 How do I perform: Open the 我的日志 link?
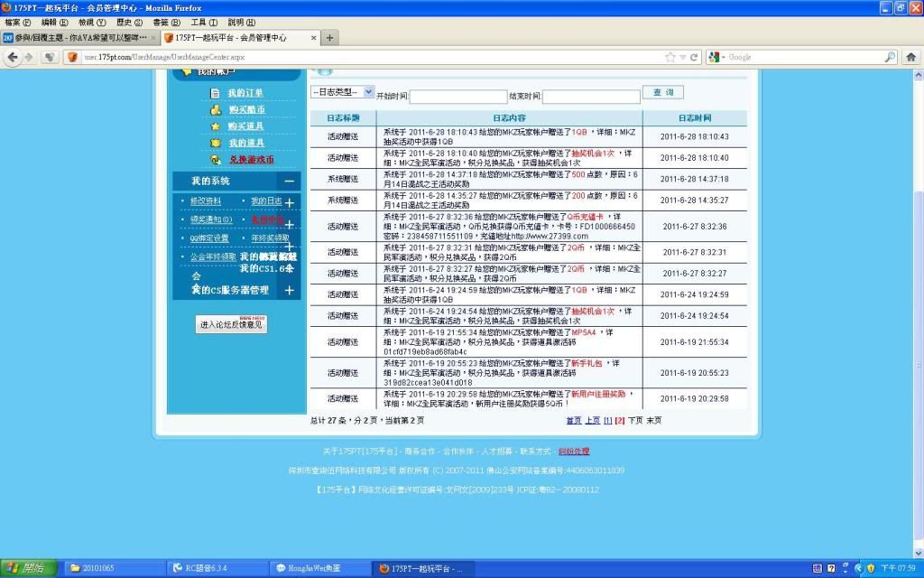266,201
